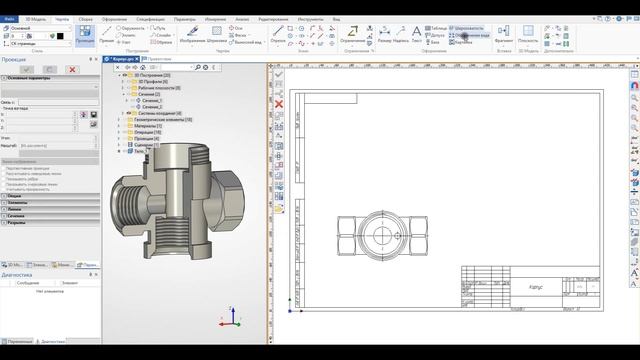Toggle Показывать ребра checkbox

click(4, 179)
